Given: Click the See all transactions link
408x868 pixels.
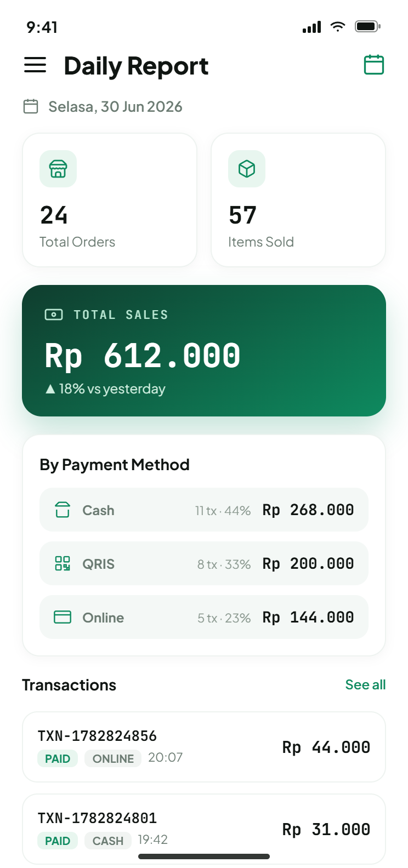Looking at the screenshot, I should click(x=365, y=684).
